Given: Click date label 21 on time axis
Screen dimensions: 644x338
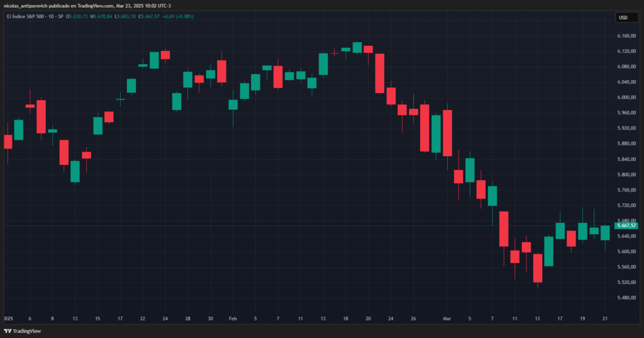Looking at the screenshot, I should coord(605,318).
